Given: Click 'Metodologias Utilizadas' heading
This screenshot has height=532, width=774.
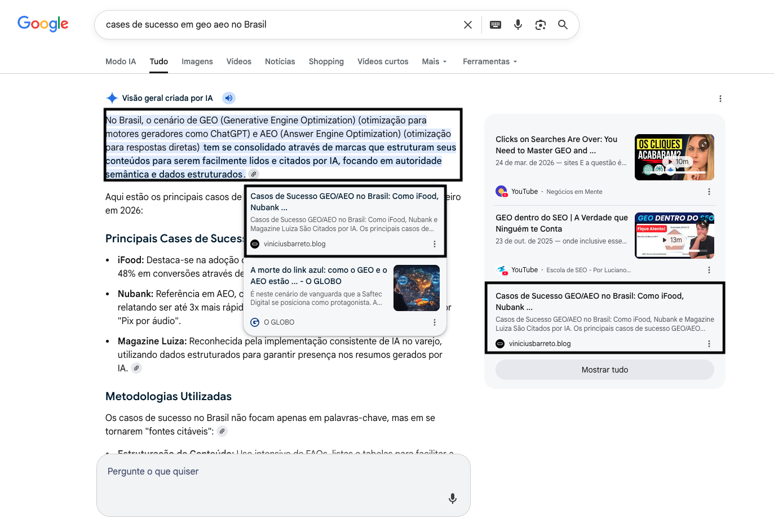Looking at the screenshot, I should [x=169, y=396].
